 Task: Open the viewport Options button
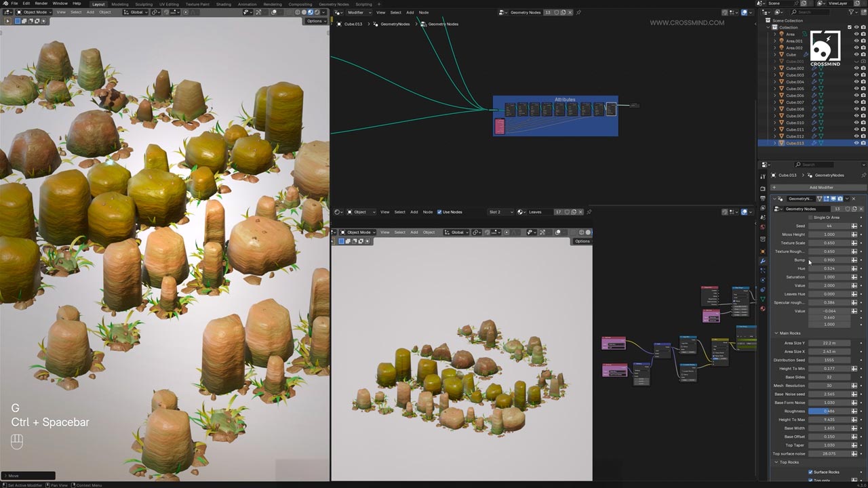coord(315,21)
